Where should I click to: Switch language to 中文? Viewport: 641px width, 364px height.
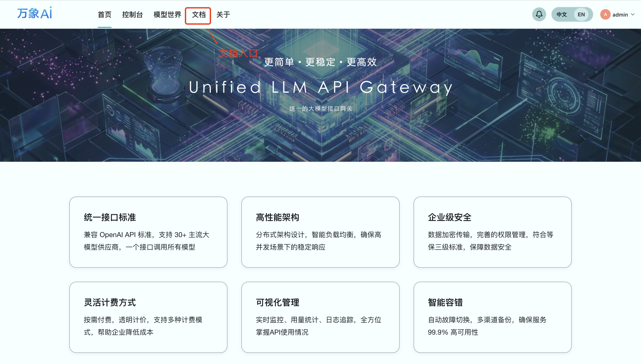(x=562, y=15)
